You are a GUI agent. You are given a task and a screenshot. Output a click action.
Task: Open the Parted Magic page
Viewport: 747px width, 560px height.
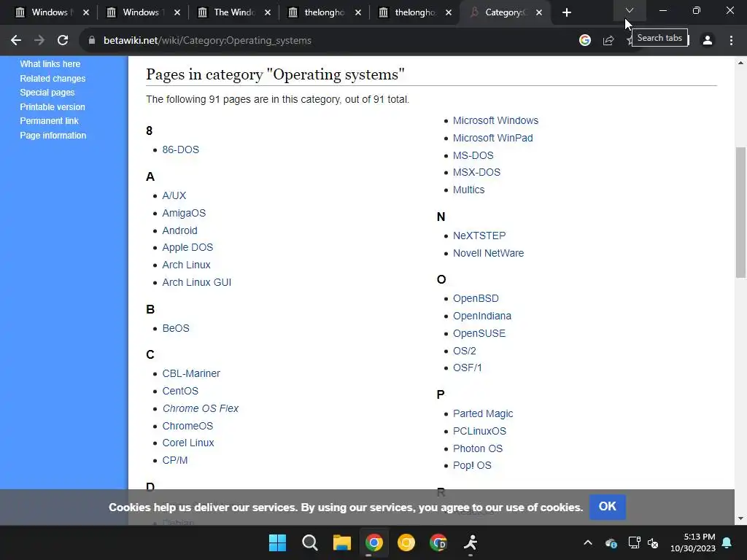pyautogui.click(x=483, y=414)
